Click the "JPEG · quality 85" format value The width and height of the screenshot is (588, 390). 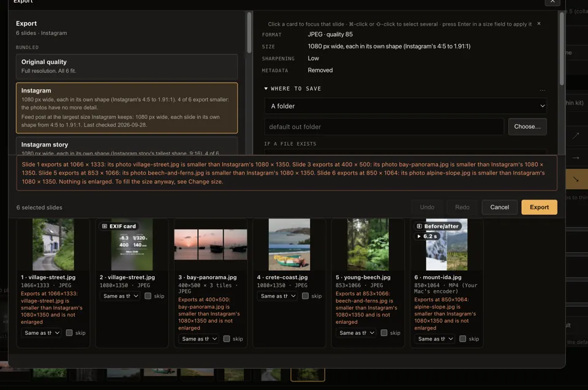coord(330,34)
